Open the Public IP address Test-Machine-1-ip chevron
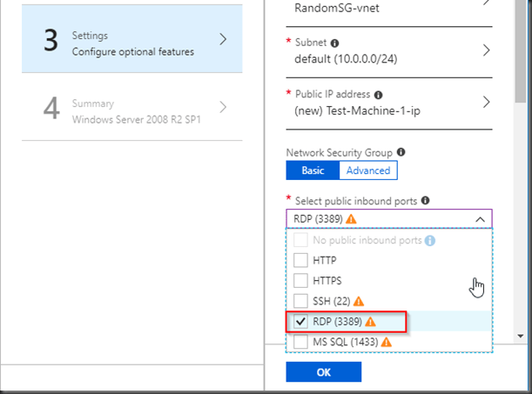 tap(486, 102)
